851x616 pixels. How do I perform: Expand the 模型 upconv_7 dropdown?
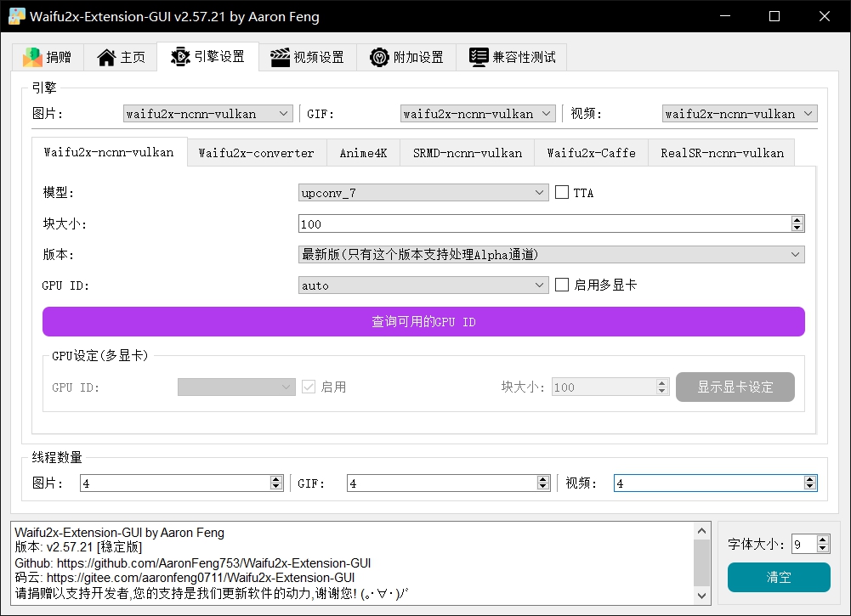(423, 193)
